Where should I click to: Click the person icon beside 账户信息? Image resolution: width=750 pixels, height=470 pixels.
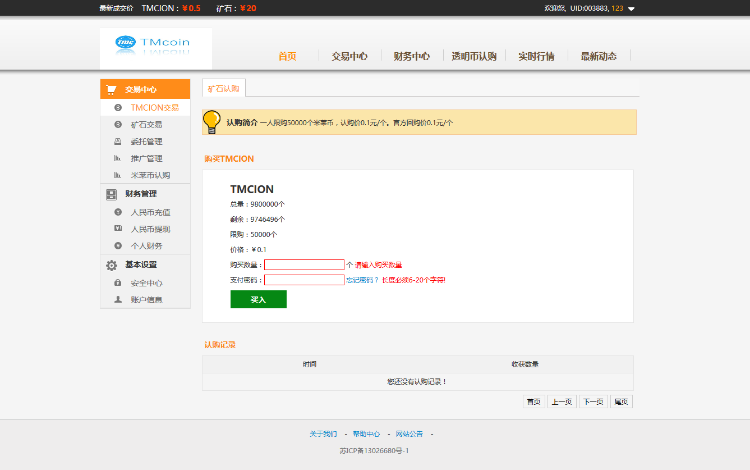click(118, 299)
